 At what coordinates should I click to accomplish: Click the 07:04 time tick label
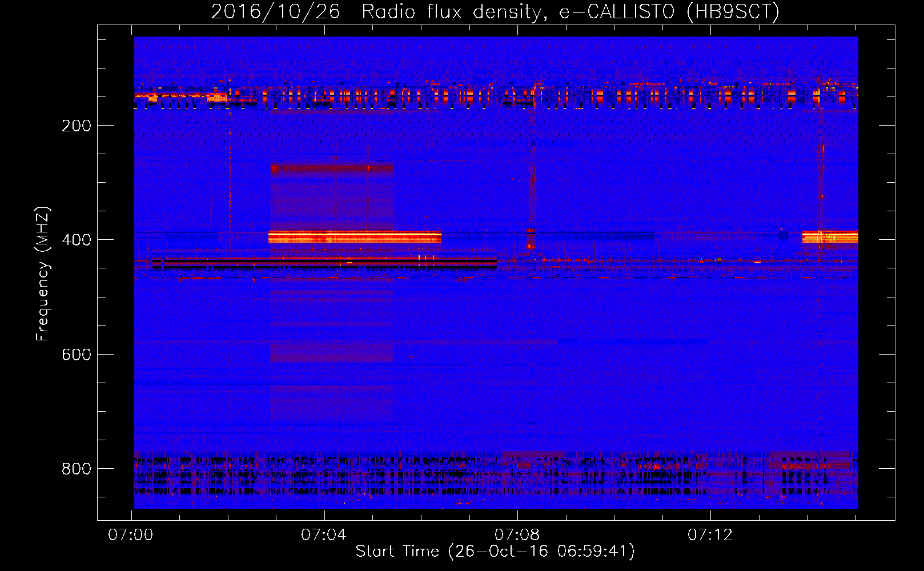pyautogui.click(x=324, y=534)
